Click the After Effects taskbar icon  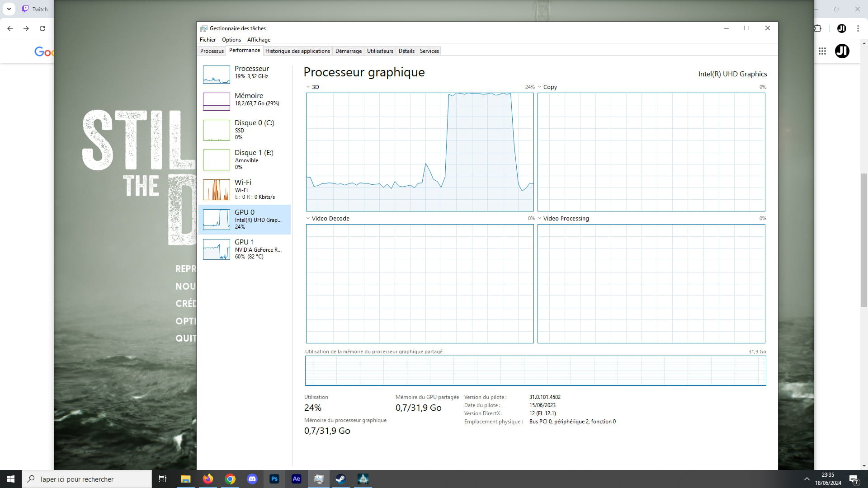[x=297, y=479]
